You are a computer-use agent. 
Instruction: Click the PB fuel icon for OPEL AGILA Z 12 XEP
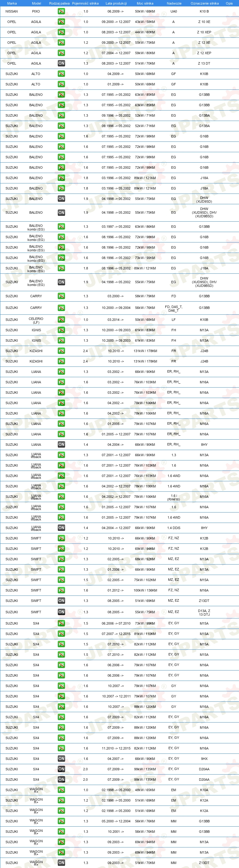click(x=61, y=53)
